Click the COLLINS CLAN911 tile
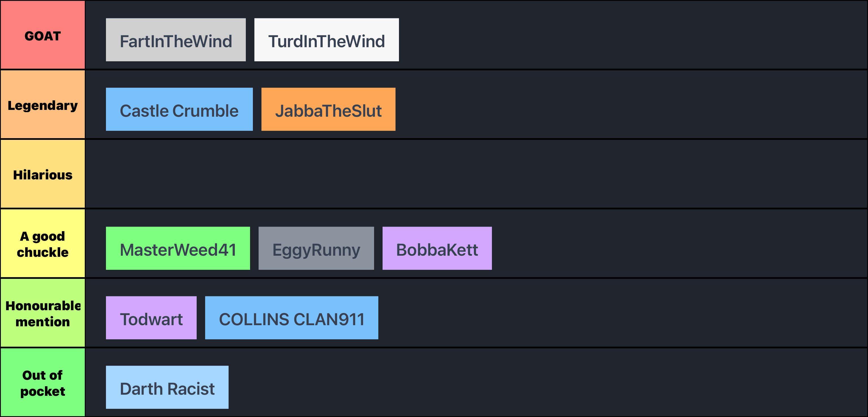The height and width of the screenshot is (417, 868). click(x=292, y=318)
